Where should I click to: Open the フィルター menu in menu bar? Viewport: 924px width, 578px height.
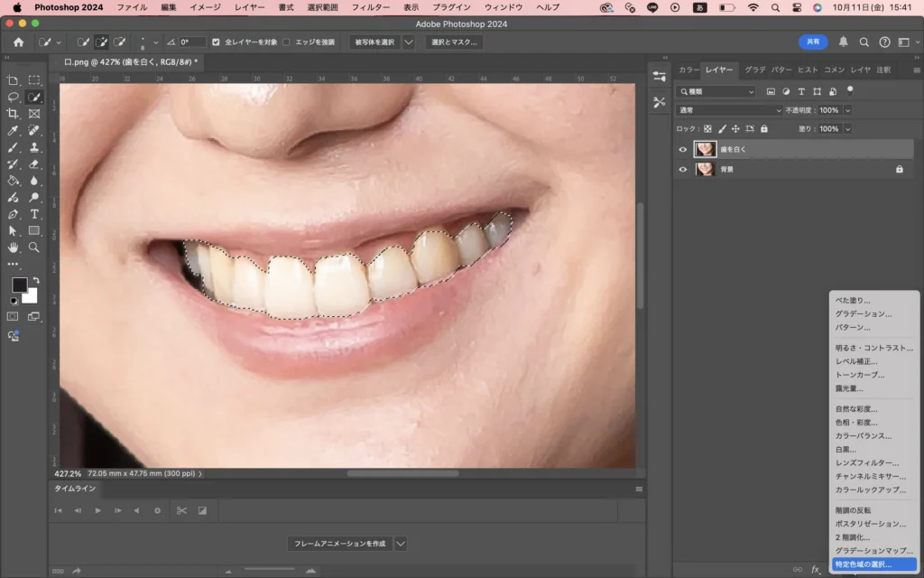(370, 7)
